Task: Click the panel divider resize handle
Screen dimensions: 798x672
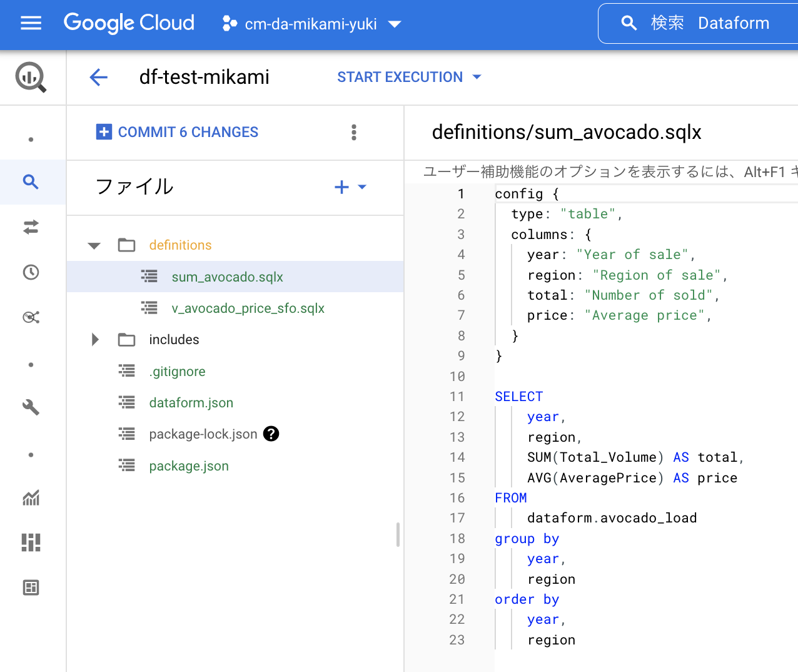Action: (x=398, y=535)
